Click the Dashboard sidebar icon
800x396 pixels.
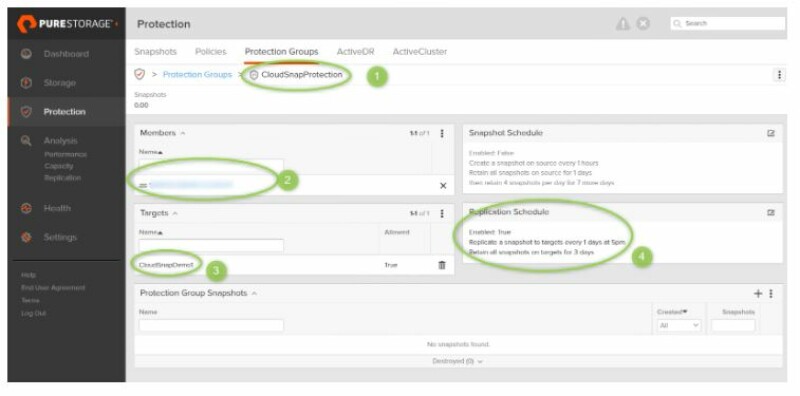pos(27,54)
